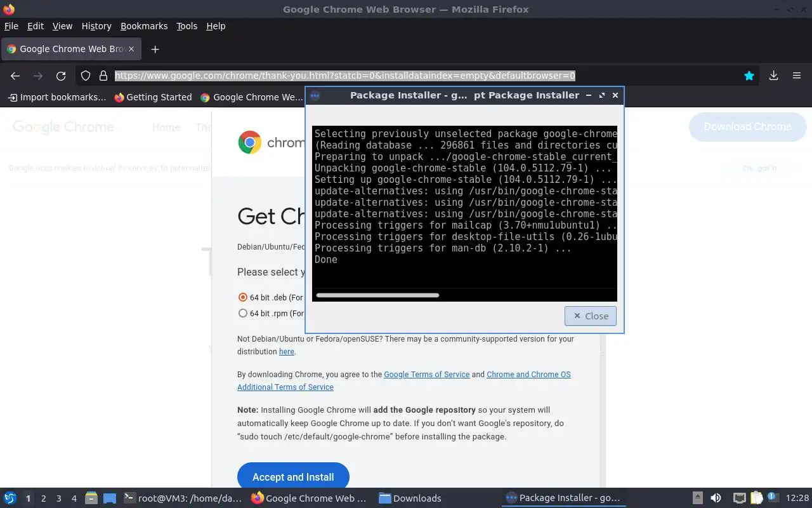Screen dimensions: 812x508
Task: Select the 64 bit .deb radio button
Action: click(x=242, y=297)
